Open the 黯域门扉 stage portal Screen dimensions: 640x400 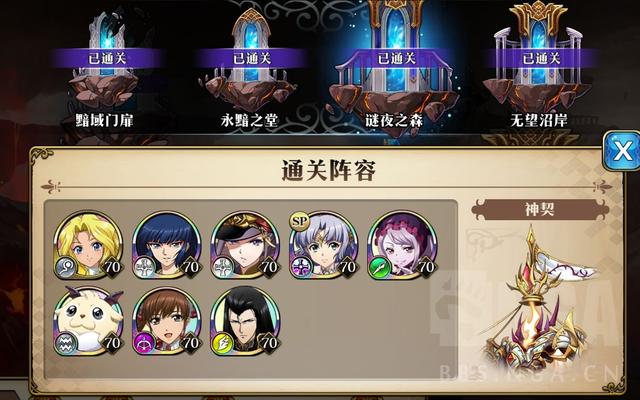(x=105, y=67)
